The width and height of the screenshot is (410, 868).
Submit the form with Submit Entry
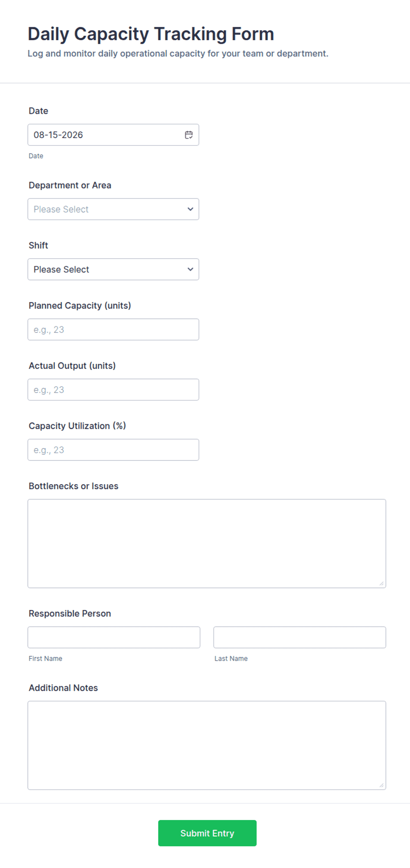[207, 833]
